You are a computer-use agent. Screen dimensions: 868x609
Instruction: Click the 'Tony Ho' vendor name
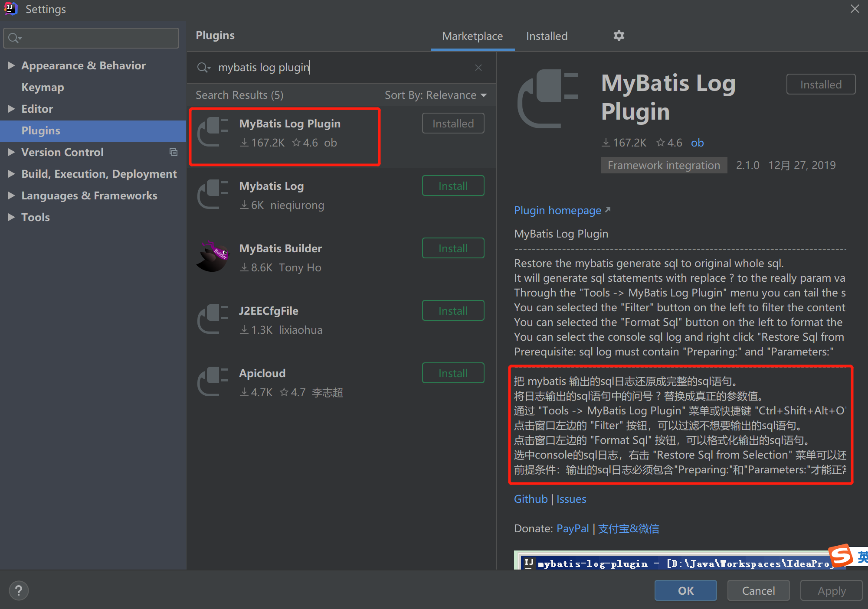pos(300,267)
